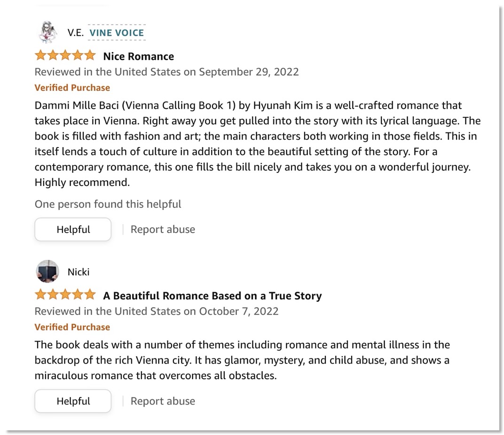Viewport: 504px width, 435px height.
Task: Report abuse on V.E.'s review
Action: pos(163,229)
